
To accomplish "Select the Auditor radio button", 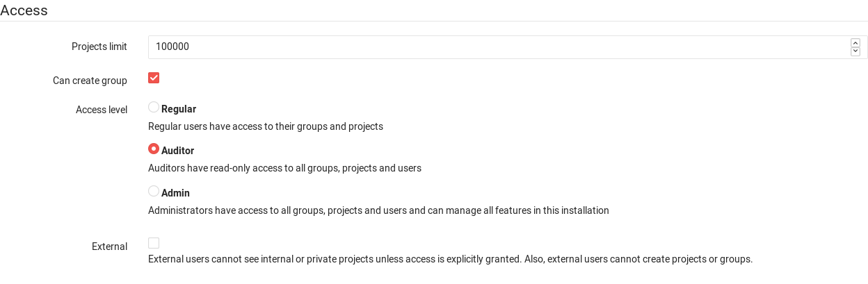I will point(154,149).
